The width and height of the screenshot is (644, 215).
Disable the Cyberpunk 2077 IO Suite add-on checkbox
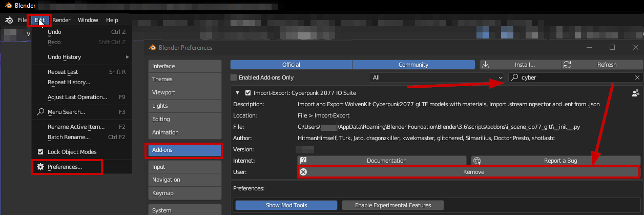(x=248, y=93)
